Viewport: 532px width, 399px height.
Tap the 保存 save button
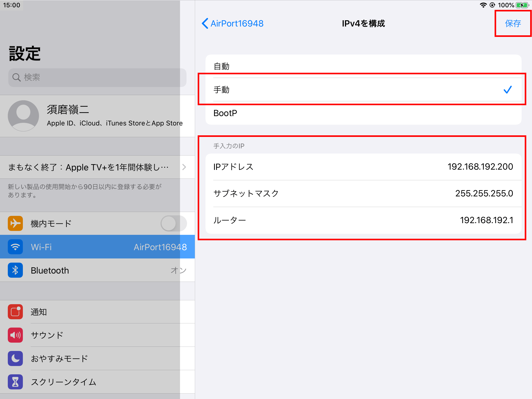coord(513,23)
